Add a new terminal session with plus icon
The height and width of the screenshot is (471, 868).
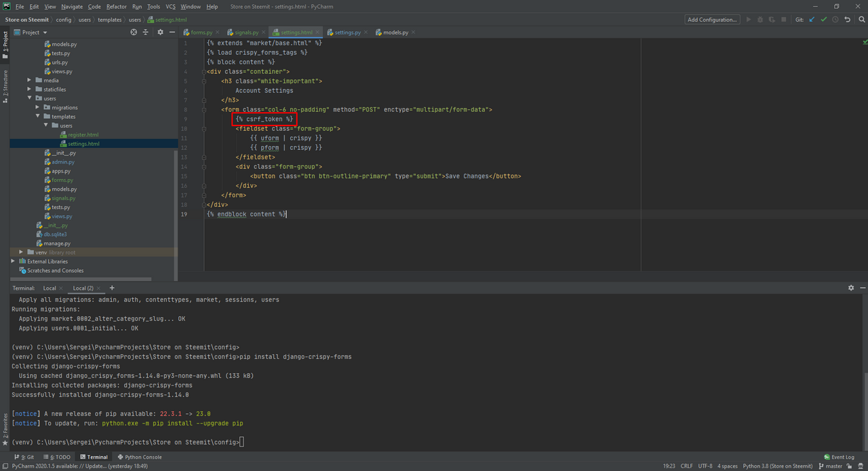tap(112, 288)
